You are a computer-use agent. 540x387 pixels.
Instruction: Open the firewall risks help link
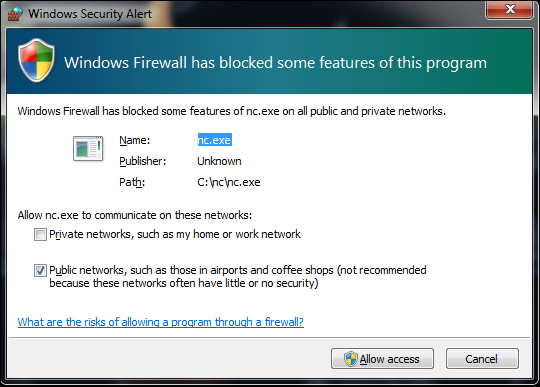(161, 322)
